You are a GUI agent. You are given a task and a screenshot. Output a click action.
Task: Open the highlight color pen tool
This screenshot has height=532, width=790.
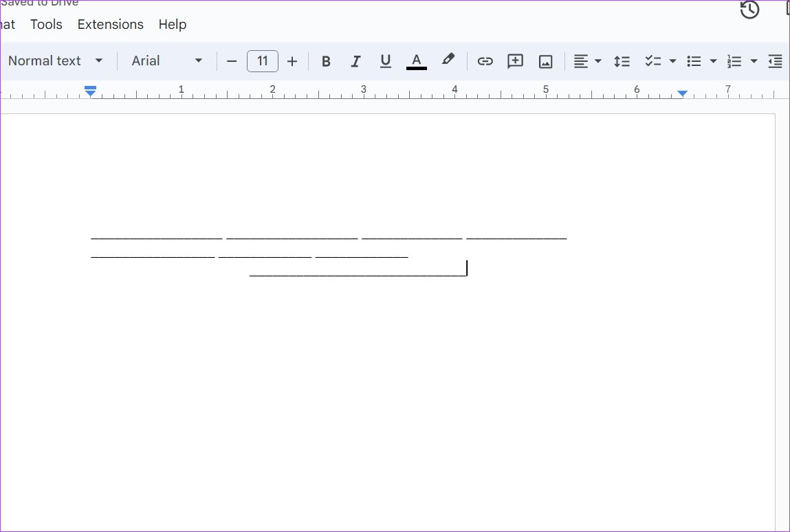448,60
